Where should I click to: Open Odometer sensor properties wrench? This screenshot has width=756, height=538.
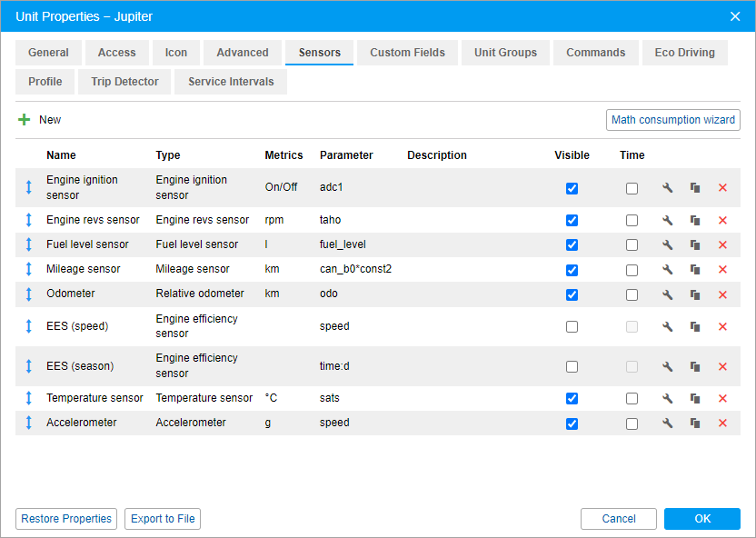[667, 294]
